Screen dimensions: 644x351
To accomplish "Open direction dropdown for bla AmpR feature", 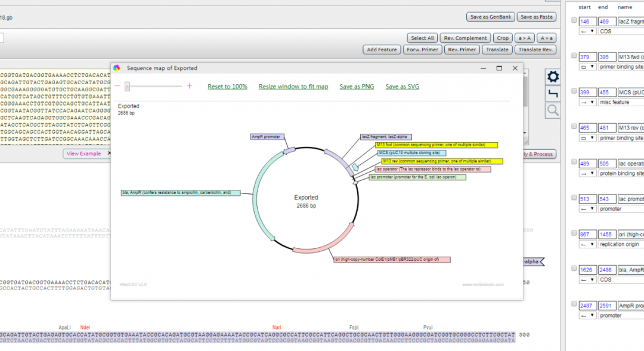I will click(588, 279).
